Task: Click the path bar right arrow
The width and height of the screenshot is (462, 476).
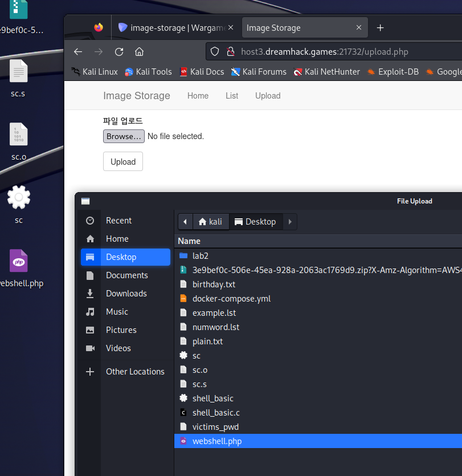Action: coord(290,222)
